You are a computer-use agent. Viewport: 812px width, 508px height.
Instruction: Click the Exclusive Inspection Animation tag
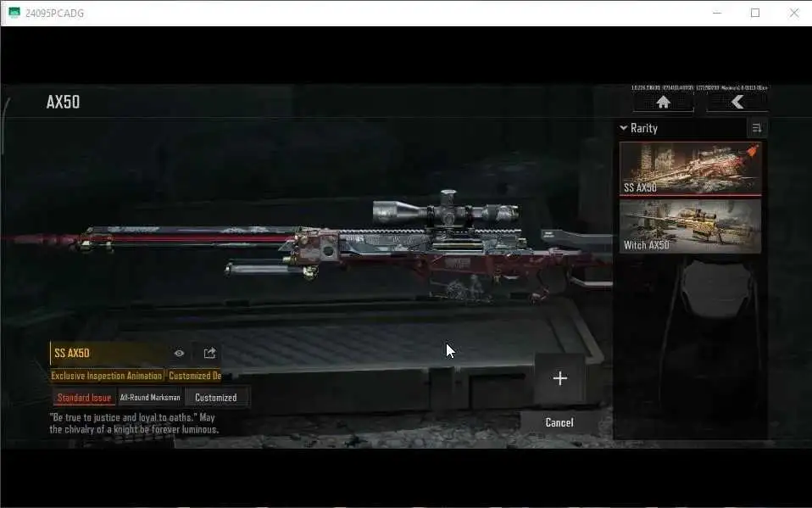click(106, 376)
